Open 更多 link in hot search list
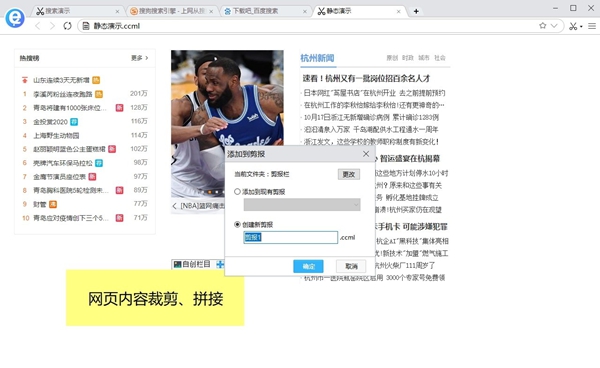The width and height of the screenshot is (600, 368). (x=139, y=58)
